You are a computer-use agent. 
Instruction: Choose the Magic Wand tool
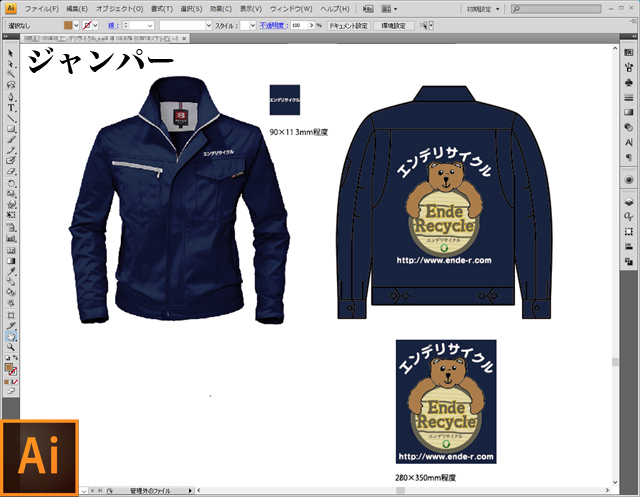pyautogui.click(x=11, y=75)
